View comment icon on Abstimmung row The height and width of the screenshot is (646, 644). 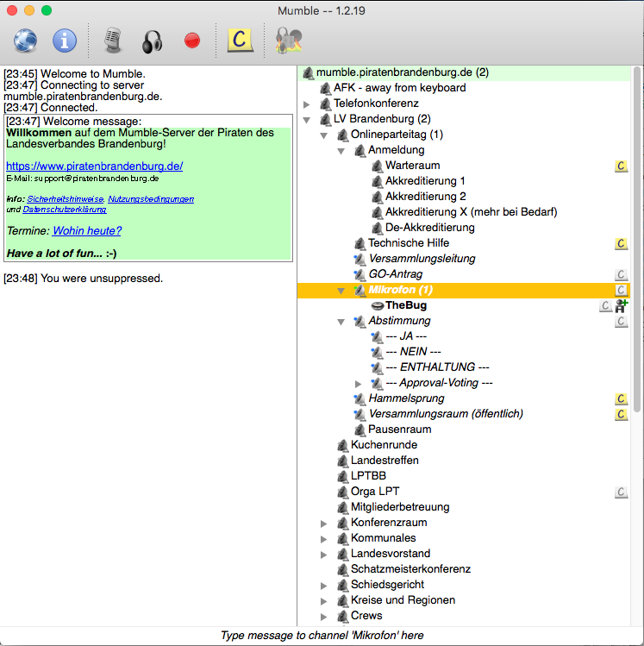[621, 321]
